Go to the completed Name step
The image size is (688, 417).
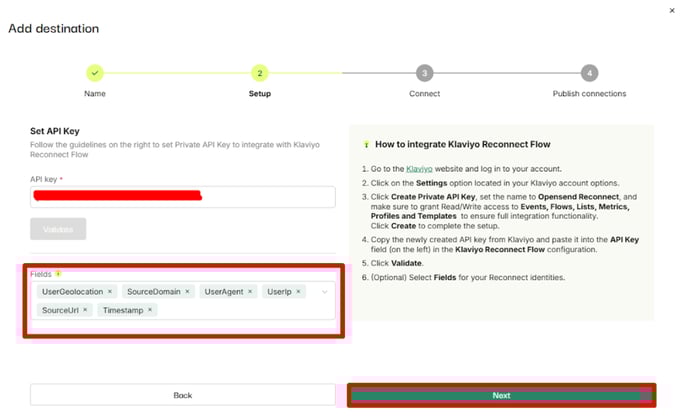pos(95,73)
